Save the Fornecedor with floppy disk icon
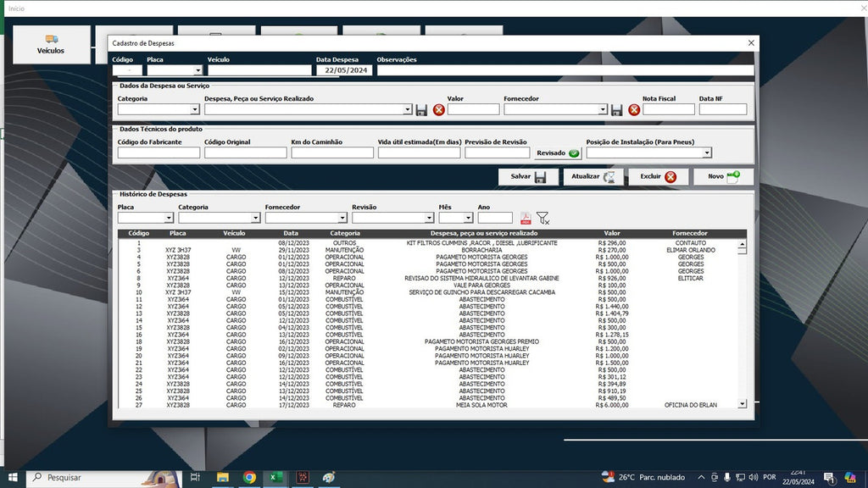Screen dimensions: 868x488 pyautogui.click(x=617, y=109)
